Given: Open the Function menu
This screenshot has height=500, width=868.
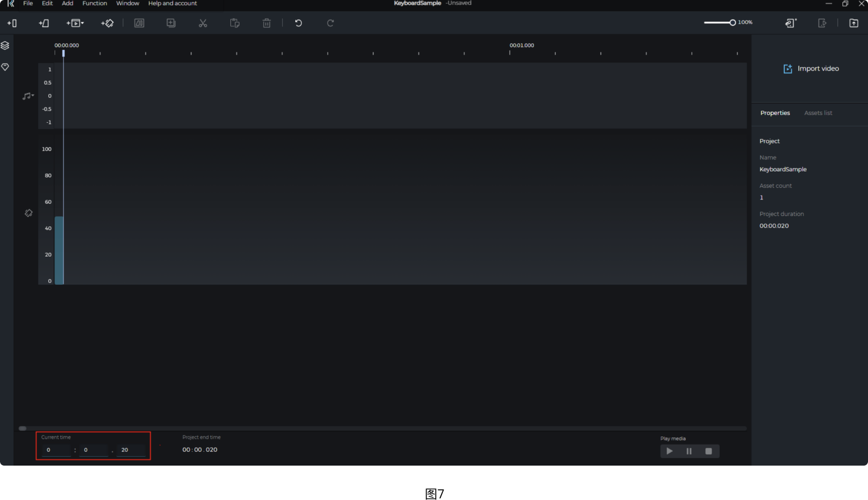Looking at the screenshot, I should (95, 4).
